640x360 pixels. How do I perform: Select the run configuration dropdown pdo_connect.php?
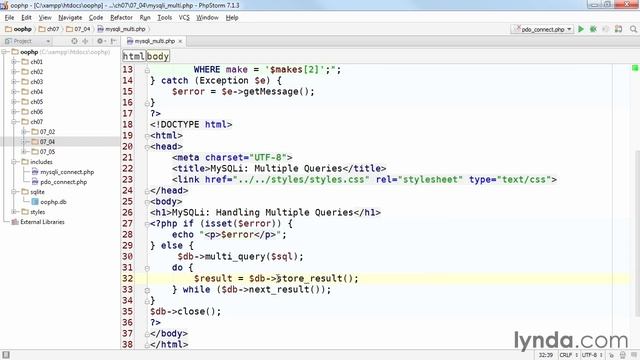542,29
